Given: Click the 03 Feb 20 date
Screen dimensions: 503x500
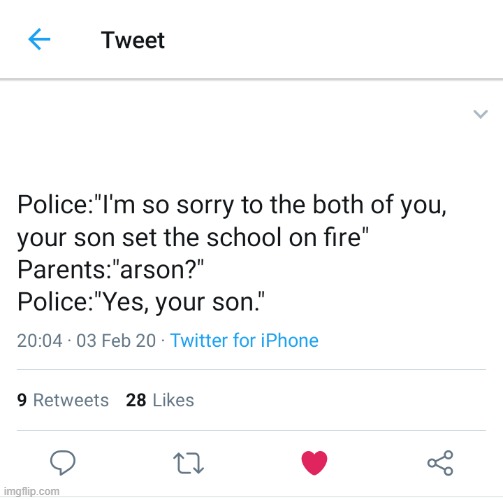Looking at the screenshot, I should point(116,341).
